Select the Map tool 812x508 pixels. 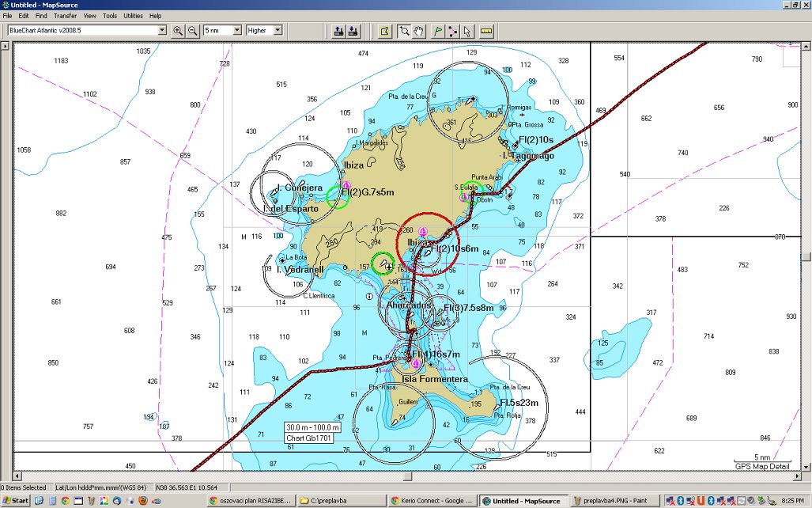pyautogui.click(x=384, y=31)
